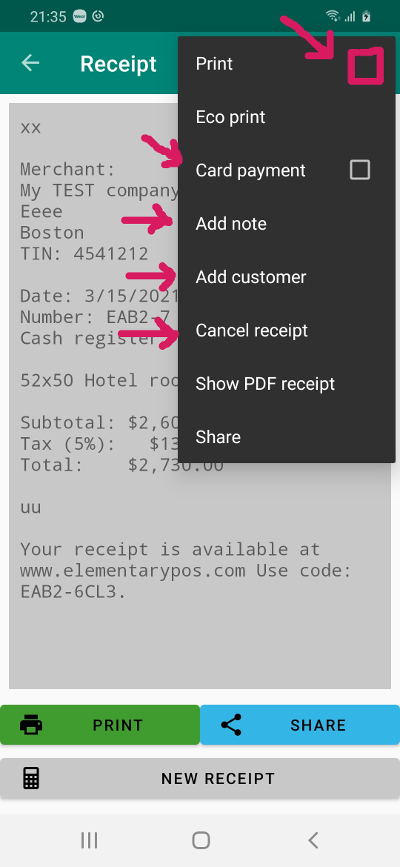Tap the green PRINT button
400x867 pixels.
point(100,724)
